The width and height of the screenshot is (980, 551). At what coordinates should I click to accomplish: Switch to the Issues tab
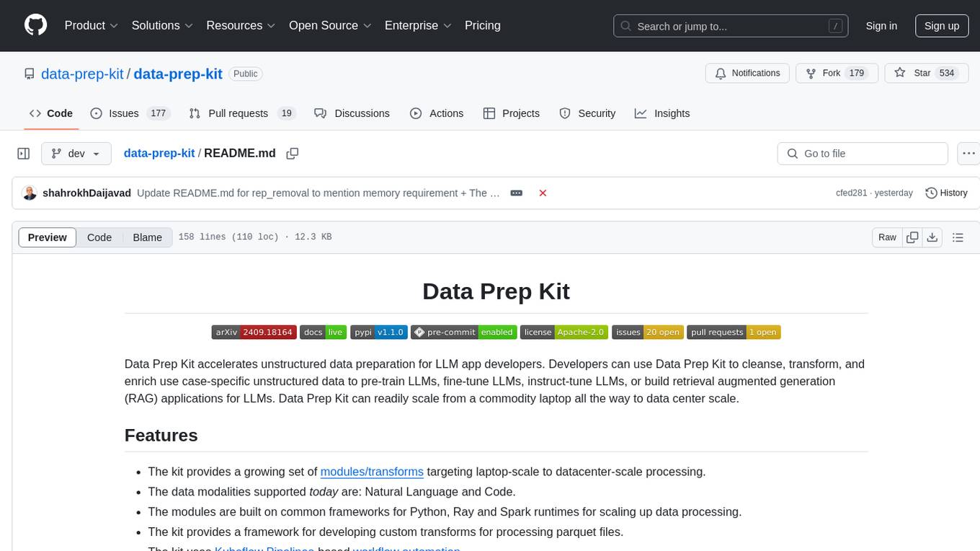click(x=130, y=113)
